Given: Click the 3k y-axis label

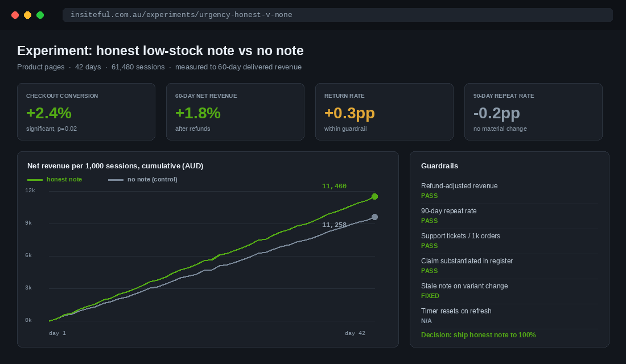Looking at the screenshot, I should click(x=28, y=287).
